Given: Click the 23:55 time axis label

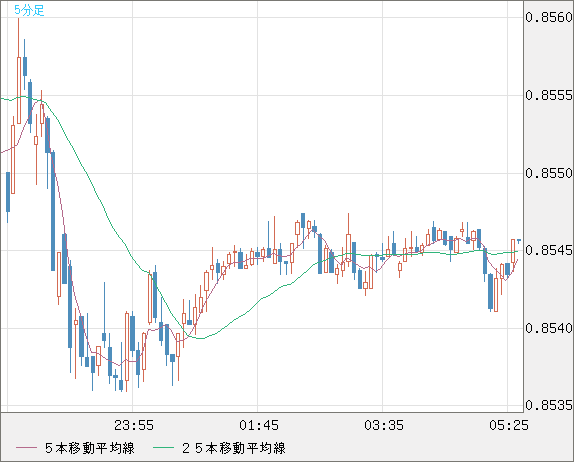Looking at the screenshot, I should point(134,425).
